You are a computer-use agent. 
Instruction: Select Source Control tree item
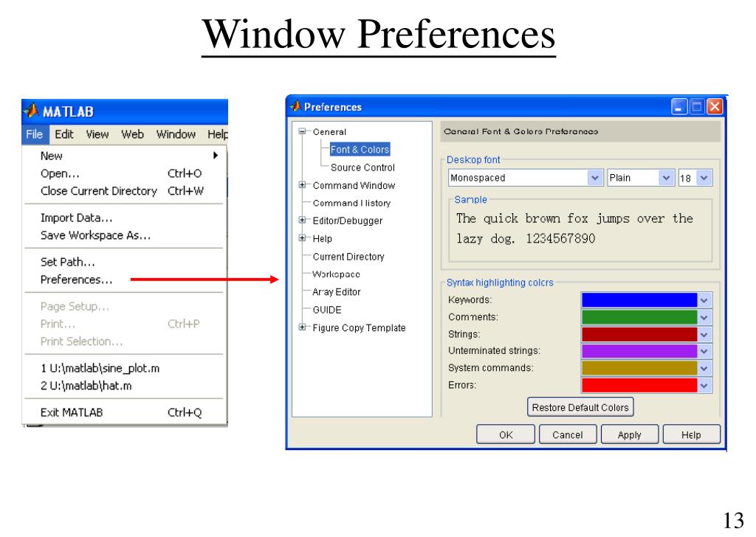coord(362,167)
